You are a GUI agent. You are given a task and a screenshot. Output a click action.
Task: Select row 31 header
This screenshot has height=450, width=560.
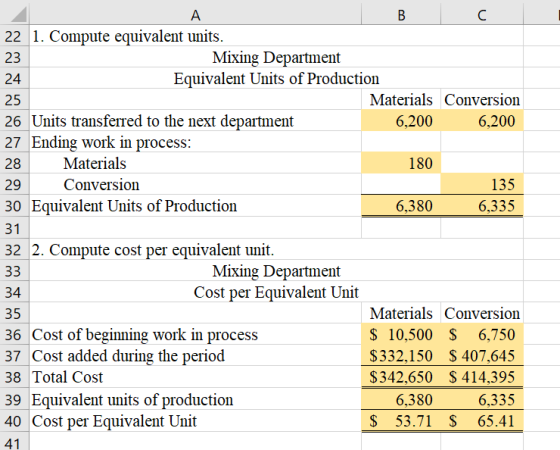[14, 229]
